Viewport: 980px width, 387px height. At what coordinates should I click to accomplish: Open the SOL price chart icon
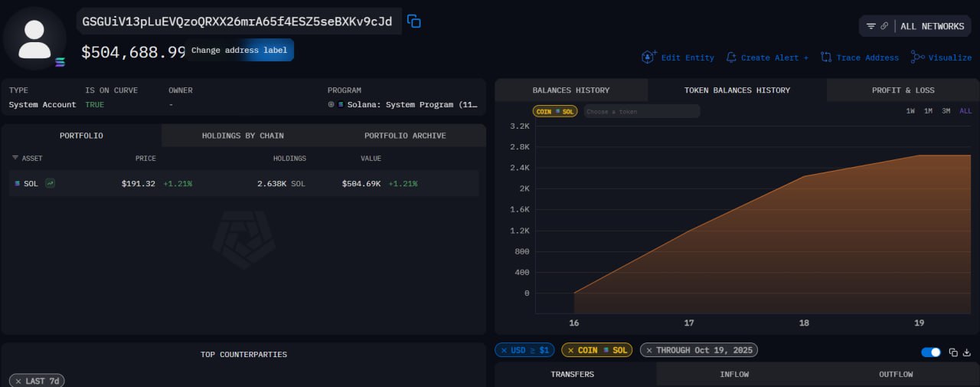pyautogui.click(x=50, y=184)
